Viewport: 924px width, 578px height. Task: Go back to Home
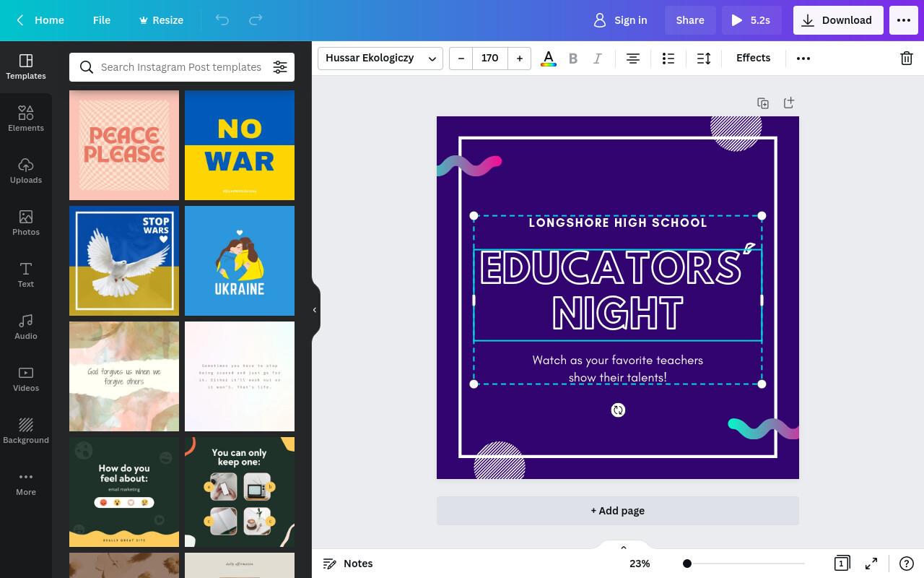point(40,20)
